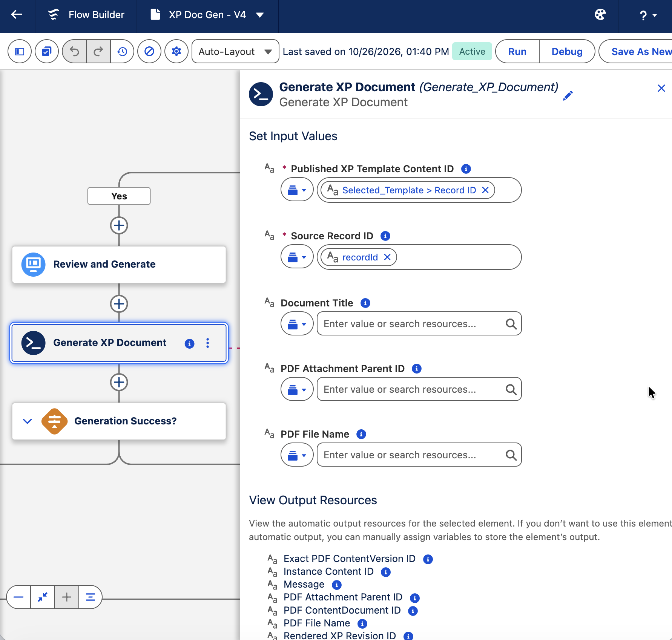The height and width of the screenshot is (640, 672).
Task: Redo the last change
Action: tap(98, 51)
